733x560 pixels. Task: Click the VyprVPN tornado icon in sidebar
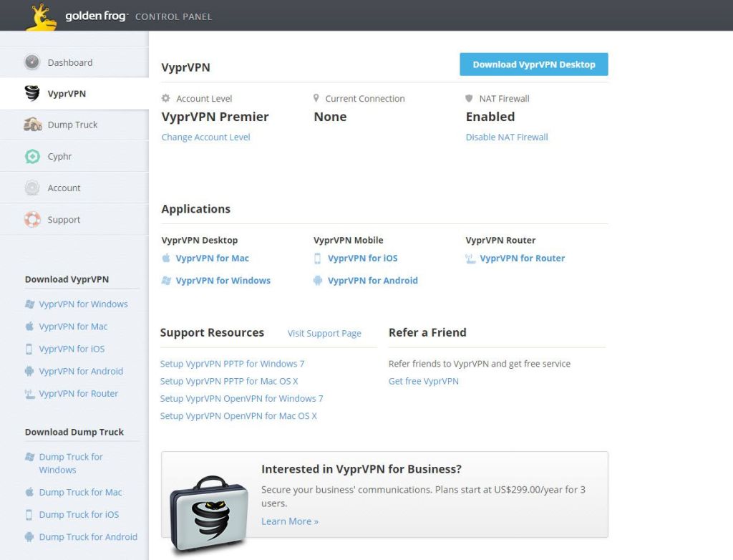click(x=32, y=93)
